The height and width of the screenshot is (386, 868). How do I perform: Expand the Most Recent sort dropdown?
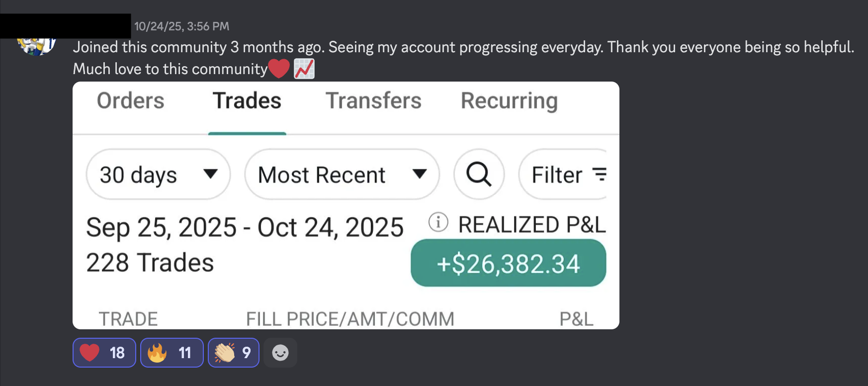click(342, 174)
